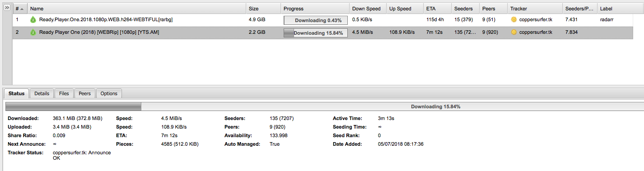Sort by the Tracker column header

pos(535,9)
